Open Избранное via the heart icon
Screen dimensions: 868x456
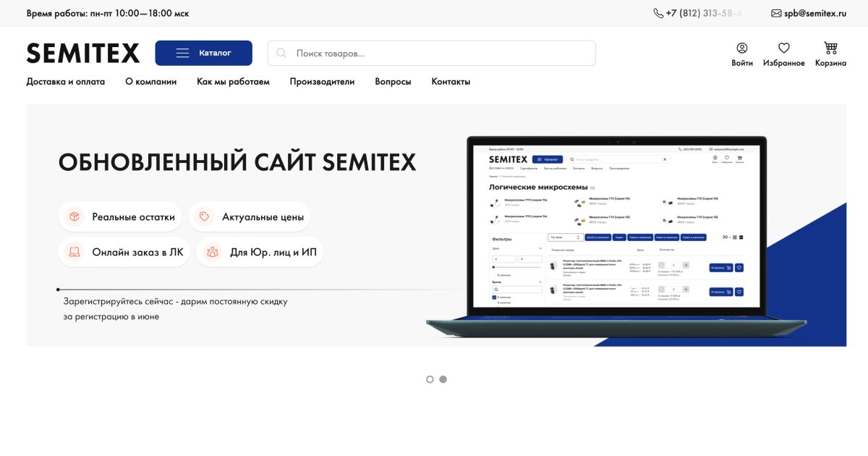(783, 47)
